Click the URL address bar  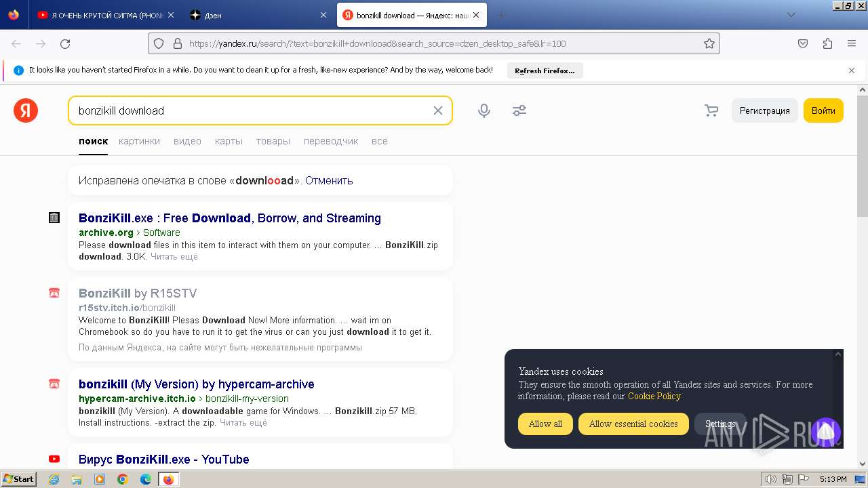coord(434,43)
